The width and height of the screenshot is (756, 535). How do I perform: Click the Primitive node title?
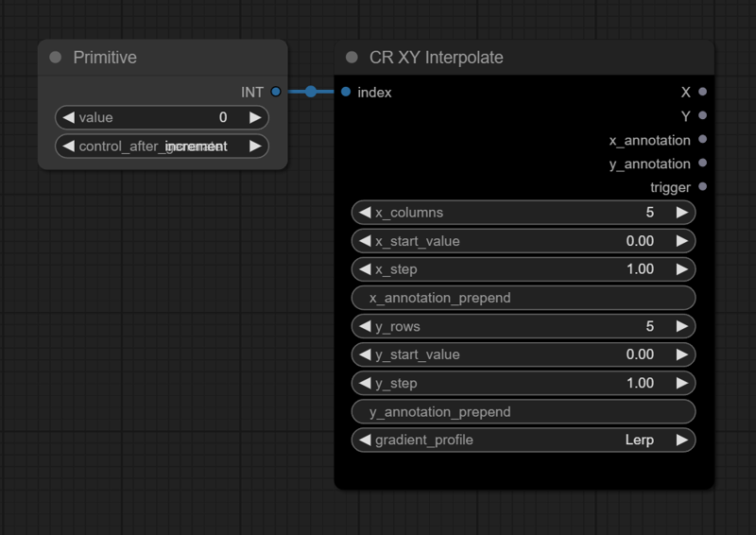click(x=105, y=58)
